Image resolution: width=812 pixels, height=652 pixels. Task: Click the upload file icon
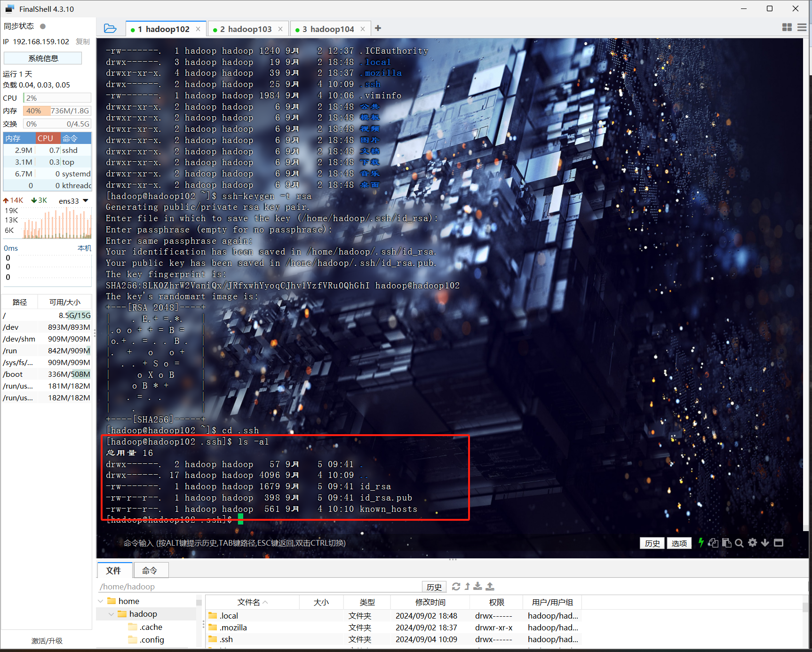coord(490,586)
